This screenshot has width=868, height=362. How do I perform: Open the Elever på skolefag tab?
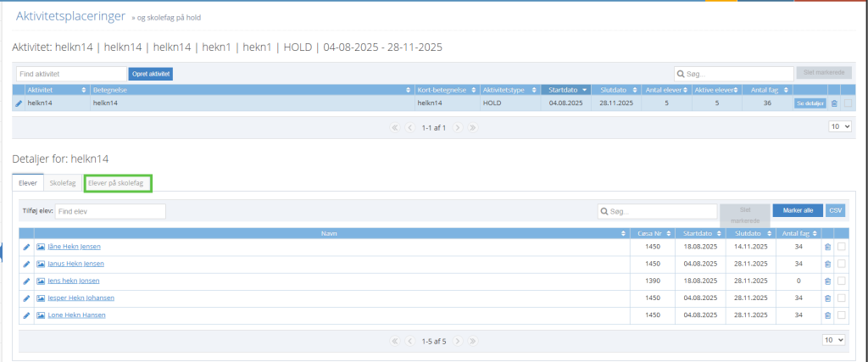pyautogui.click(x=116, y=183)
